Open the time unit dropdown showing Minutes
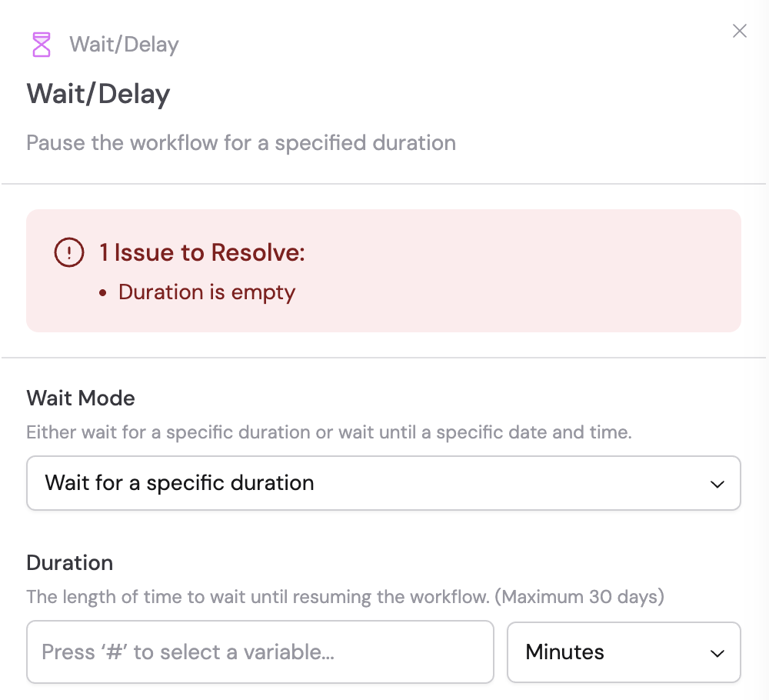769x700 pixels. point(624,652)
